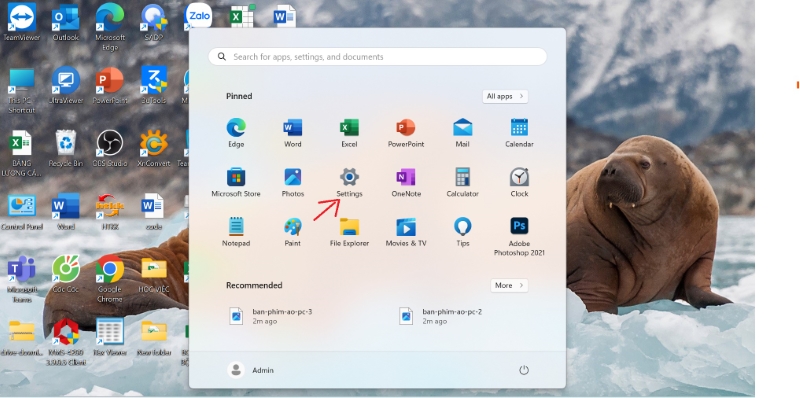The image size is (800, 398).
Task: Start PowerPoint from the Start menu pinned grid
Action: (406, 133)
